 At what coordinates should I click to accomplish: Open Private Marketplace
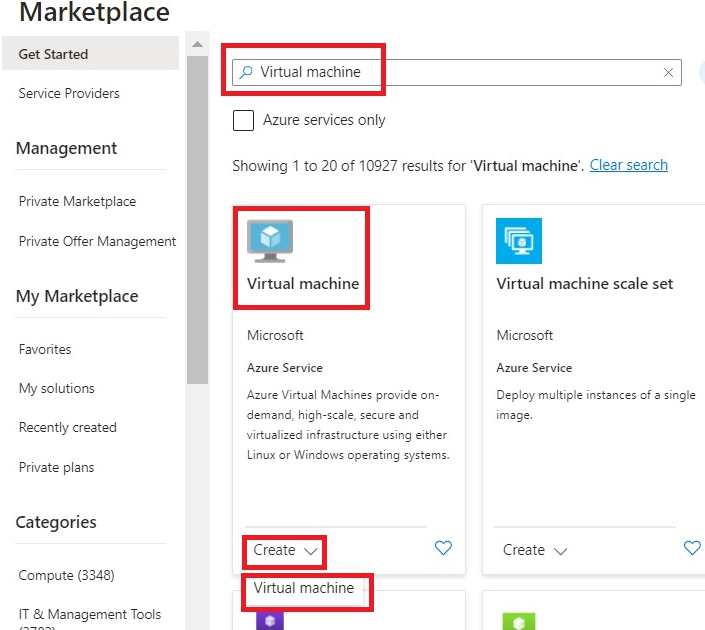click(77, 201)
